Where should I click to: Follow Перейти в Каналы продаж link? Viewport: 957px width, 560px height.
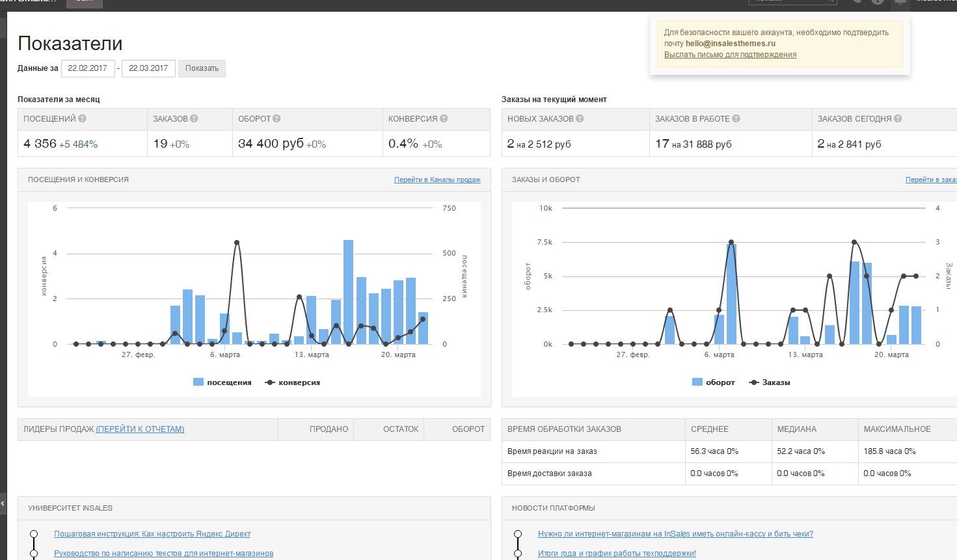(437, 180)
